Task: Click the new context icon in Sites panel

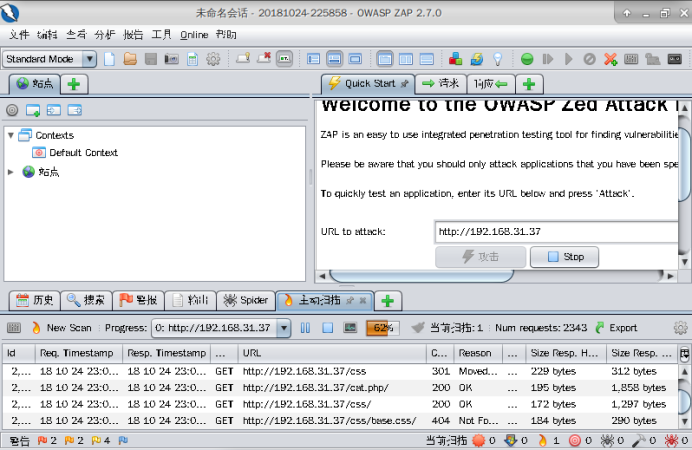Action: tap(33, 110)
